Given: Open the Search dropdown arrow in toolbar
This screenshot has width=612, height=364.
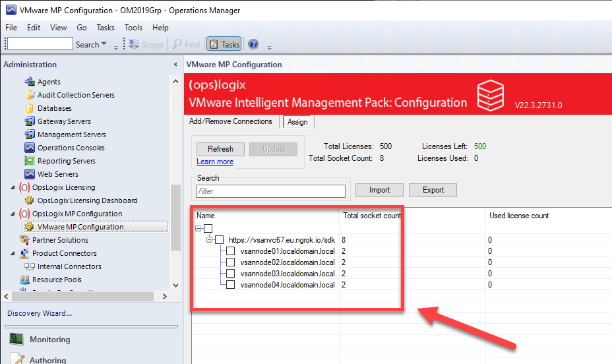Looking at the screenshot, I should point(104,44).
